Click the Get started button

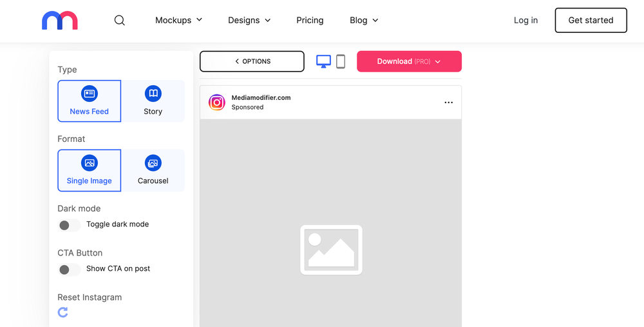(591, 20)
